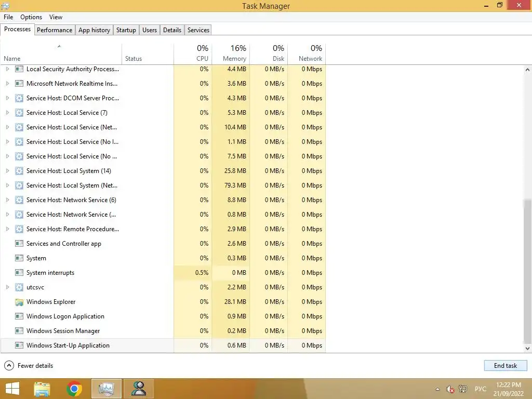Image resolution: width=532 pixels, height=399 pixels.
Task: Open the View menu
Action: click(56, 17)
